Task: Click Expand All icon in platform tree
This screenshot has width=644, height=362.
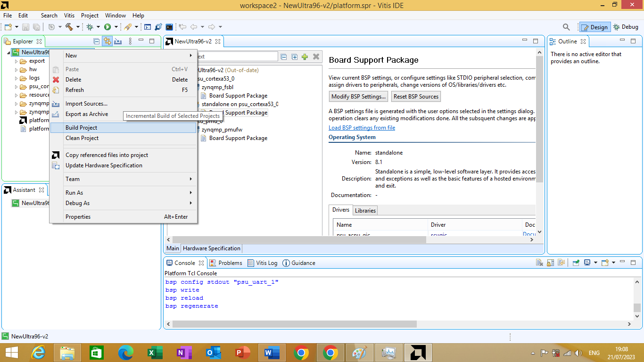Action: 295,57
